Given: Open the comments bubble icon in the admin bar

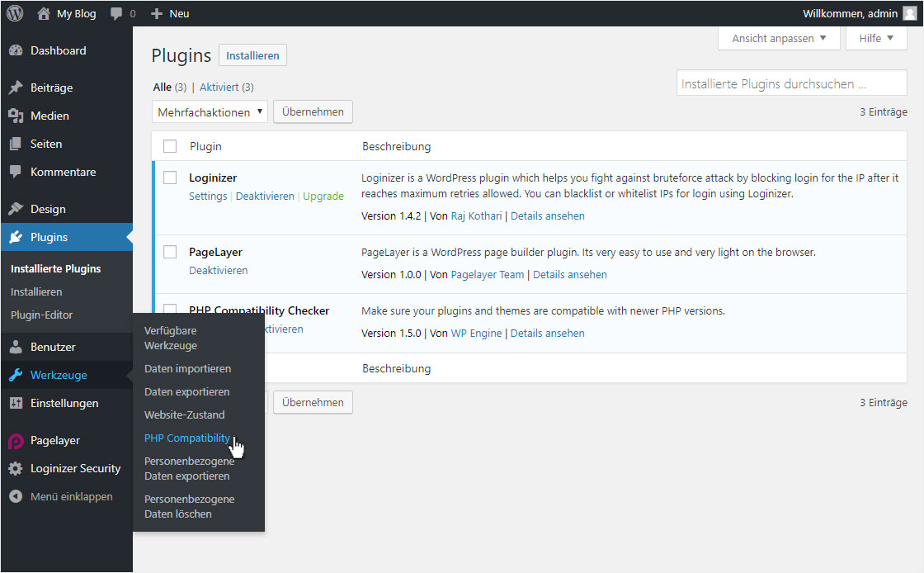Looking at the screenshot, I should [x=116, y=13].
